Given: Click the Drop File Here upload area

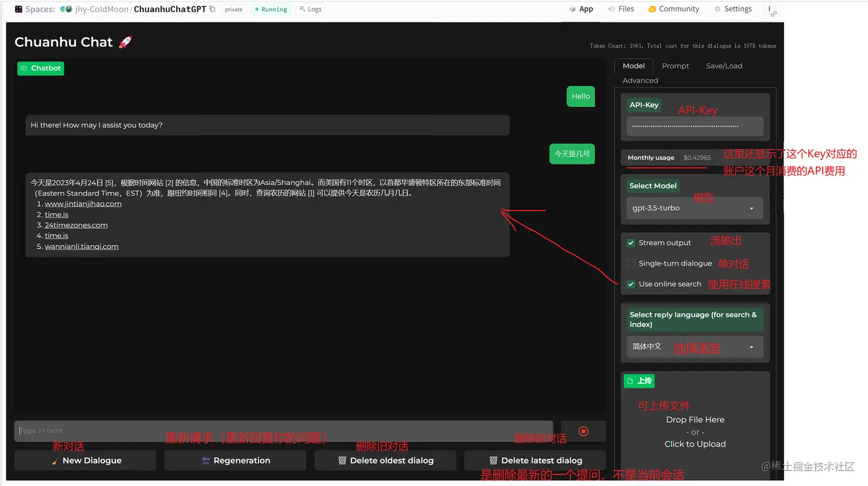Looking at the screenshot, I should (695, 432).
